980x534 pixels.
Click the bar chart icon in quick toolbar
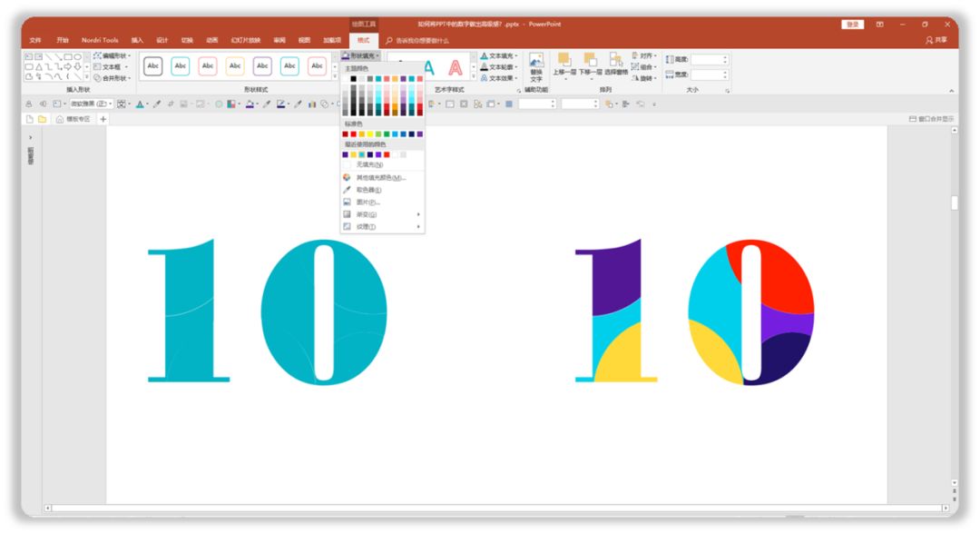312,104
